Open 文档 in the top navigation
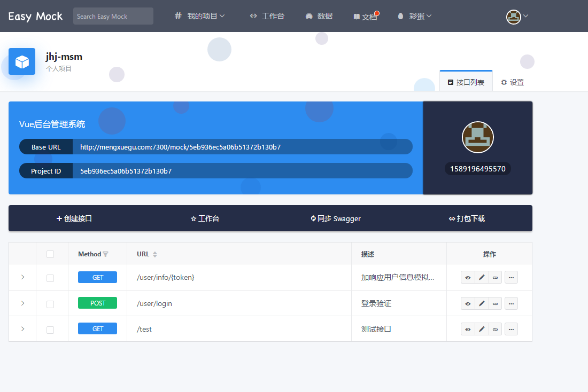588x392 pixels. pos(366,17)
